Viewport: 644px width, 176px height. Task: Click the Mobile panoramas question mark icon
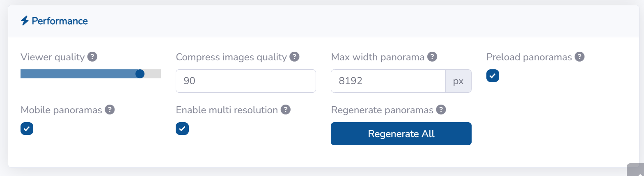click(110, 110)
